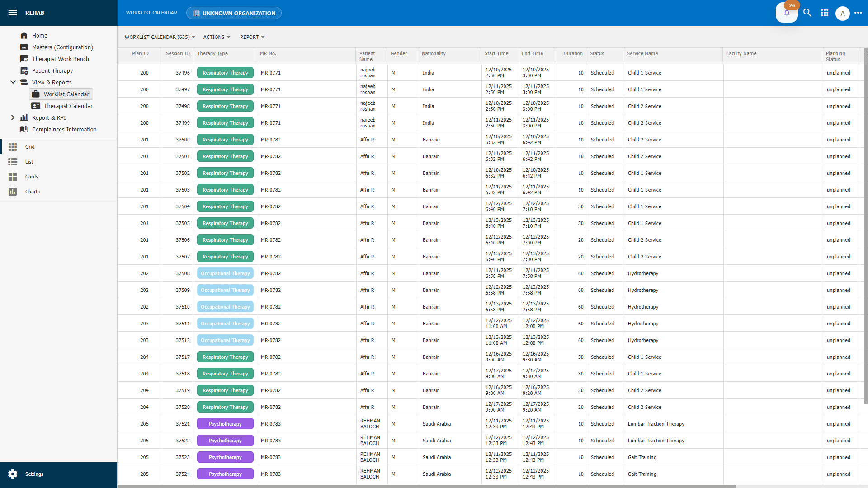868x488 pixels.
Task: Collapse the View & Reports section
Action: click(13, 82)
